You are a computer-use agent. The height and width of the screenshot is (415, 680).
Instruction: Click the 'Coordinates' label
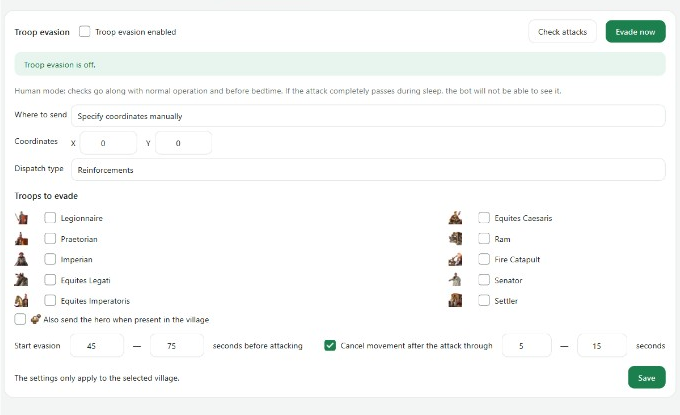36,141
